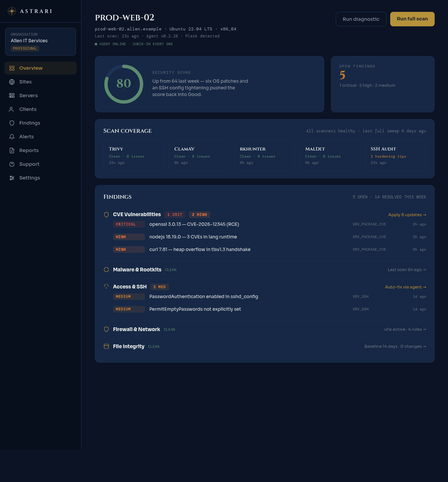Open PasswordAuthentication enabled in sshd_config finding
448x482 pixels.
tap(269, 297)
